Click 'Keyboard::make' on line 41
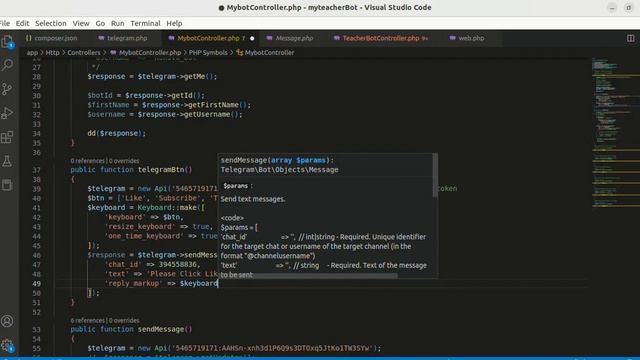640x360 pixels. point(167,207)
